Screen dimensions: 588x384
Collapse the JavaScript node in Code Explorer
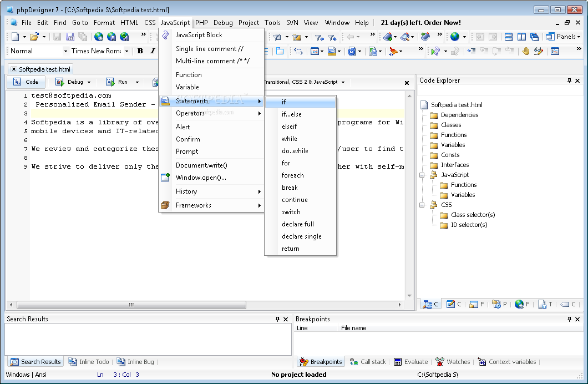point(423,175)
